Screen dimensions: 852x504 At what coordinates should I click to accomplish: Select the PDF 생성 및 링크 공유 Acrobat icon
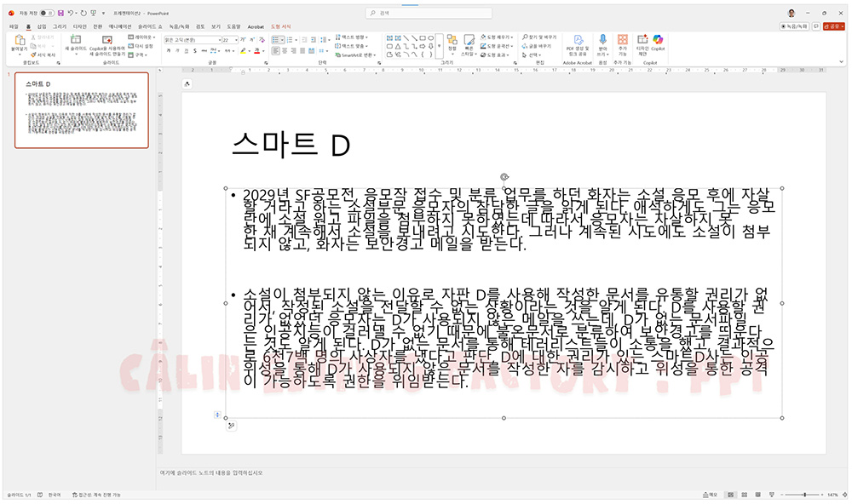click(576, 41)
